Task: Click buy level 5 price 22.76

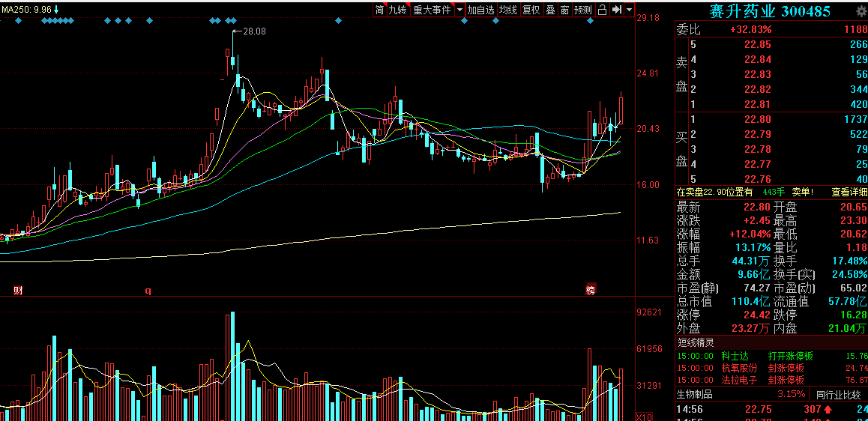Action: (758, 179)
